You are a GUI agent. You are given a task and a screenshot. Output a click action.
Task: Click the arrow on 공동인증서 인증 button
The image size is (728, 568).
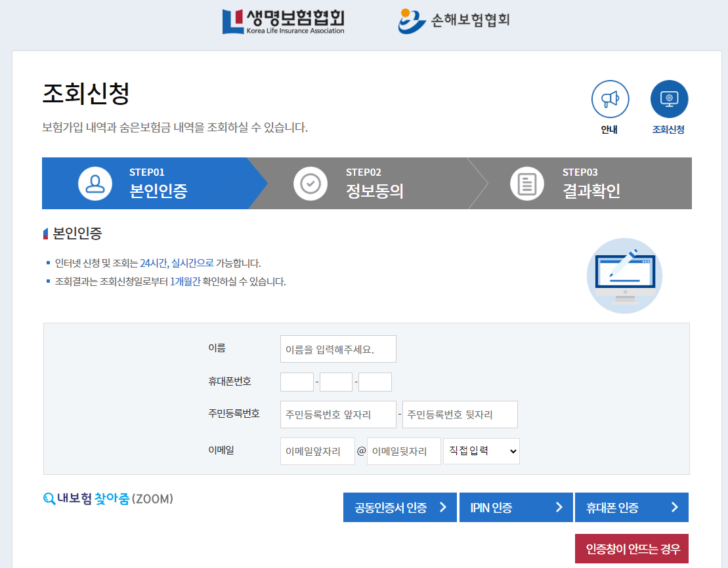443,507
